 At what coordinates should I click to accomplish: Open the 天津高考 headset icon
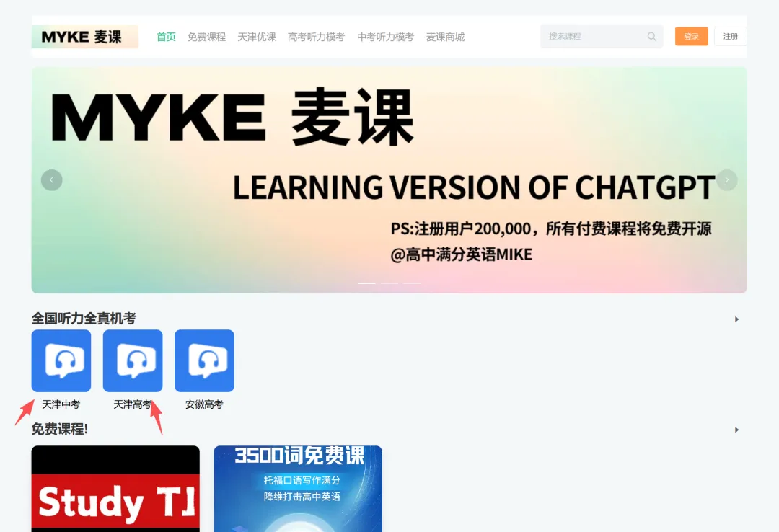[x=133, y=360]
